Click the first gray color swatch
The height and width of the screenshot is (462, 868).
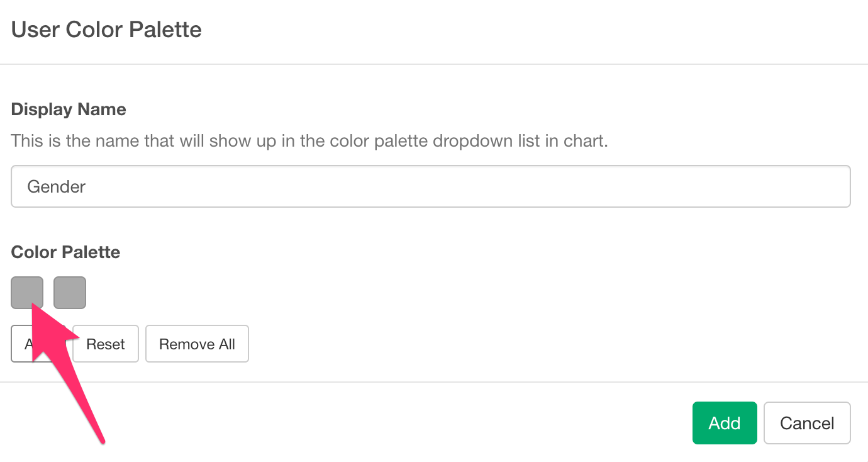(x=27, y=291)
